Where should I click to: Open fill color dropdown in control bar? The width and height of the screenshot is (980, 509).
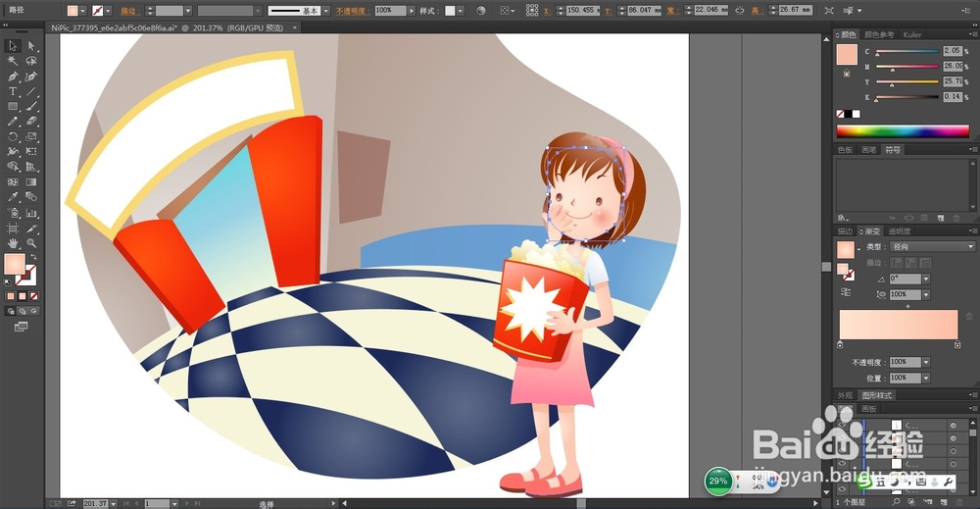pos(82,11)
